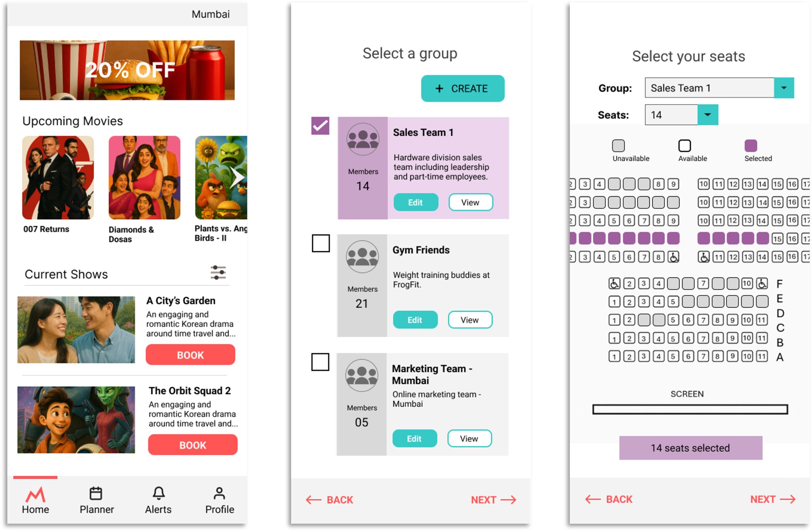
Task: Go Next on the Select a group screen
Action: [x=493, y=500]
